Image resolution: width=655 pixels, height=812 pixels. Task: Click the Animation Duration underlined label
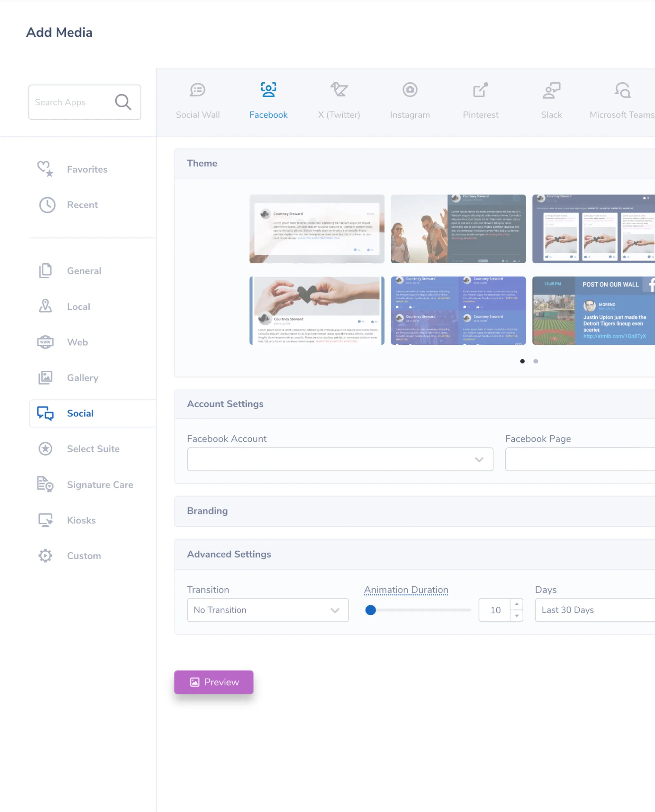[x=406, y=589]
